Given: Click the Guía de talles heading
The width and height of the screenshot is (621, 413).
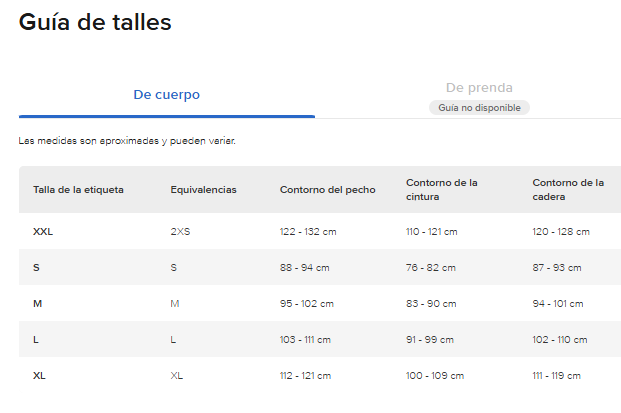Looking at the screenshot, I should click(95, 22).
